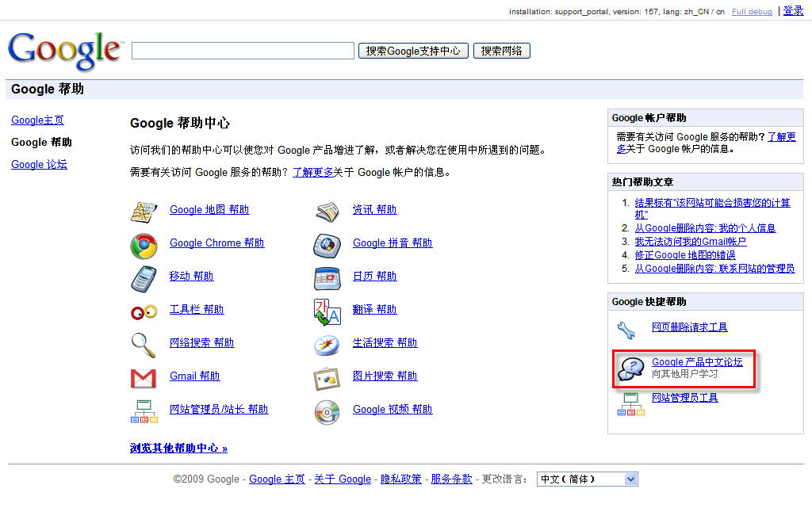The height and width of the screenshot is (508, 812).
Task: Click the 登录 sign-in link
Action: pos(793,11)
